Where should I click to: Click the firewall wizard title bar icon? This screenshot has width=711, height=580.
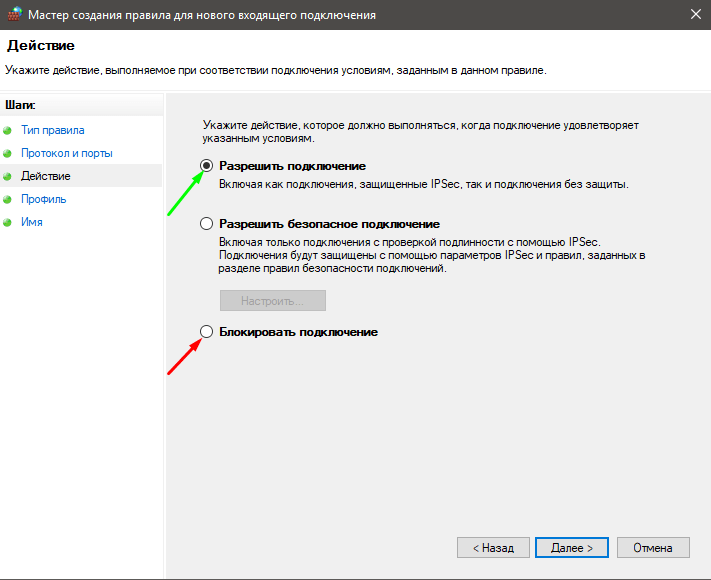14,15
